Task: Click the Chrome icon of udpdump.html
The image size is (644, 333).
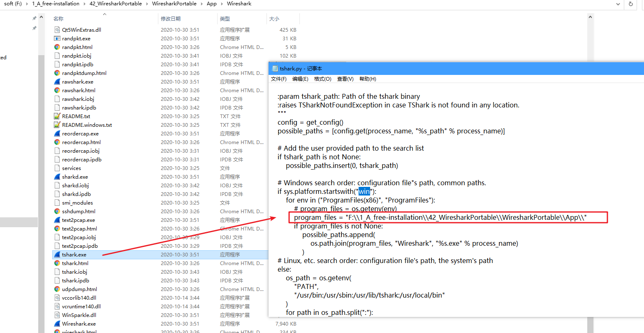Action: [x=57, y=289]
